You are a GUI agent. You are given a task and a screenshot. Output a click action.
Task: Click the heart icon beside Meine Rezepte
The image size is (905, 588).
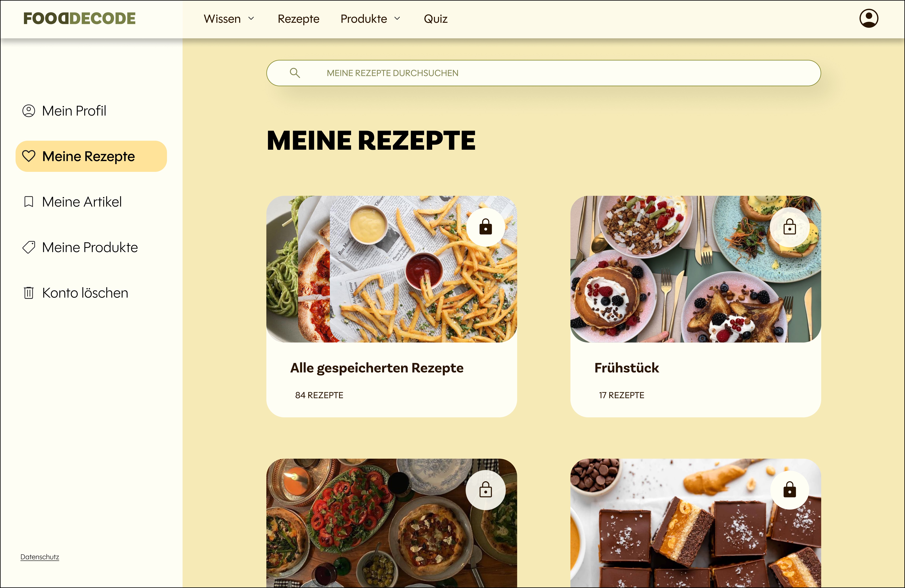coord(29,156)
